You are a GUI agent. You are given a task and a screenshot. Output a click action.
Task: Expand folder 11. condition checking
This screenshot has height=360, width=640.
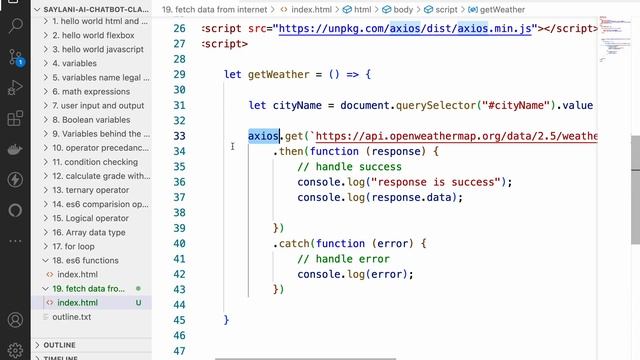pyautogui.click(x=45, y=162)
